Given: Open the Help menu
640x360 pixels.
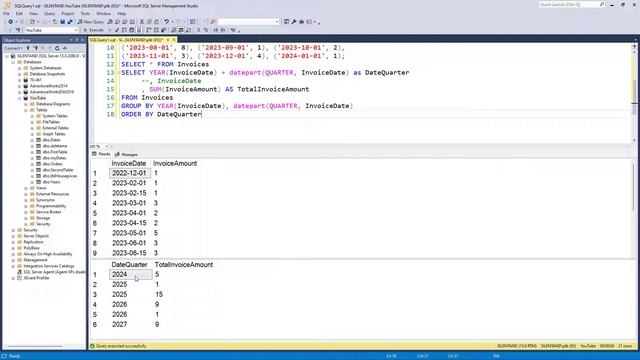Looking at the screenshot, I should tap(122, 13).
